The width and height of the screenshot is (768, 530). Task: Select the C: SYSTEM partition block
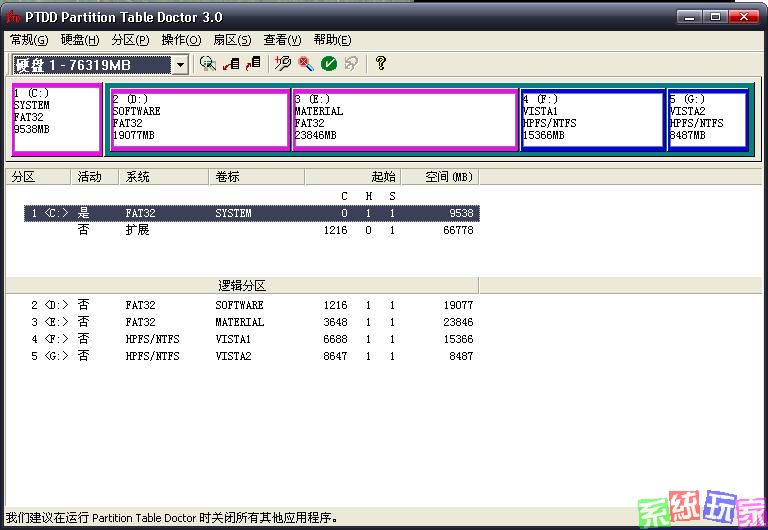tap(56, 119)
